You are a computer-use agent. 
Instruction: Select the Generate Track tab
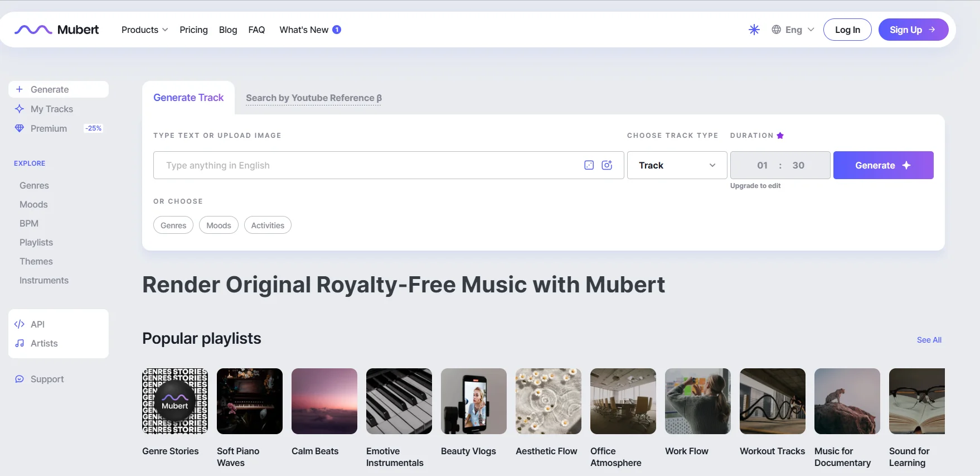pos(188,98)
